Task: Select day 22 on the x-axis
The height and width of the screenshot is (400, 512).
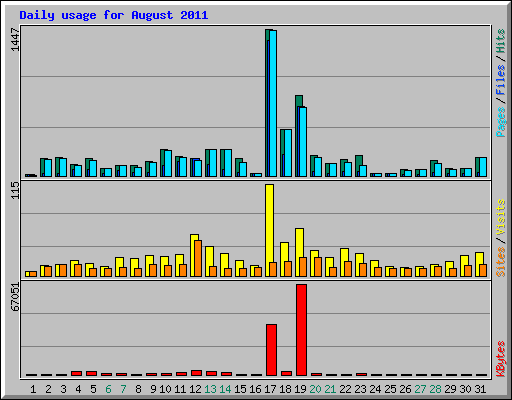Action: pos(345,389)
